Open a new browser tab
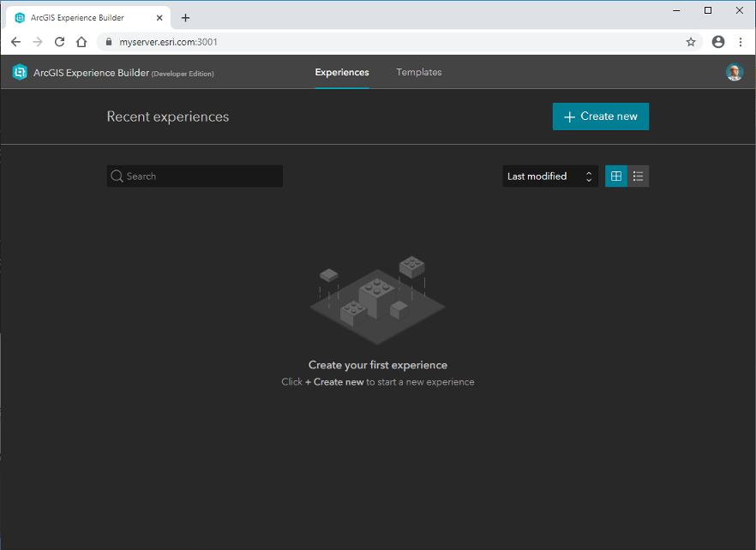The height and width of the screenshot is (550, 756). pos(186,16)
